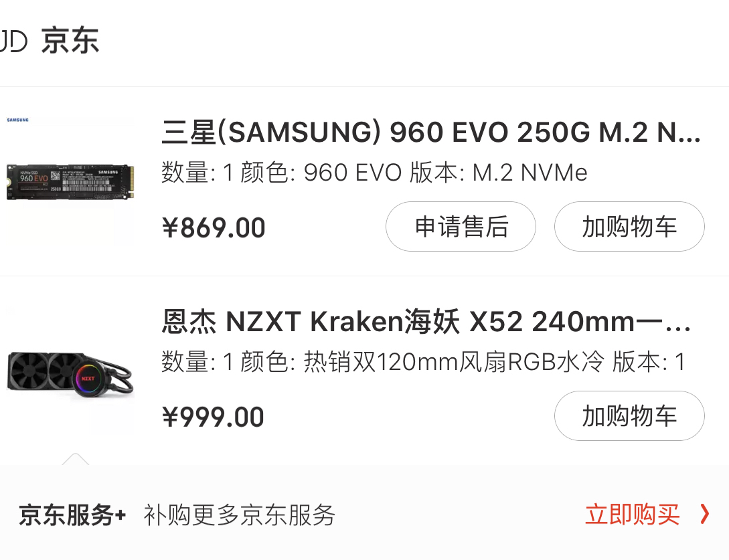729x560 pixels.
Task: Click 加购物车 for the Samsung 960 EVO
Action: click(x=629, y=227)
